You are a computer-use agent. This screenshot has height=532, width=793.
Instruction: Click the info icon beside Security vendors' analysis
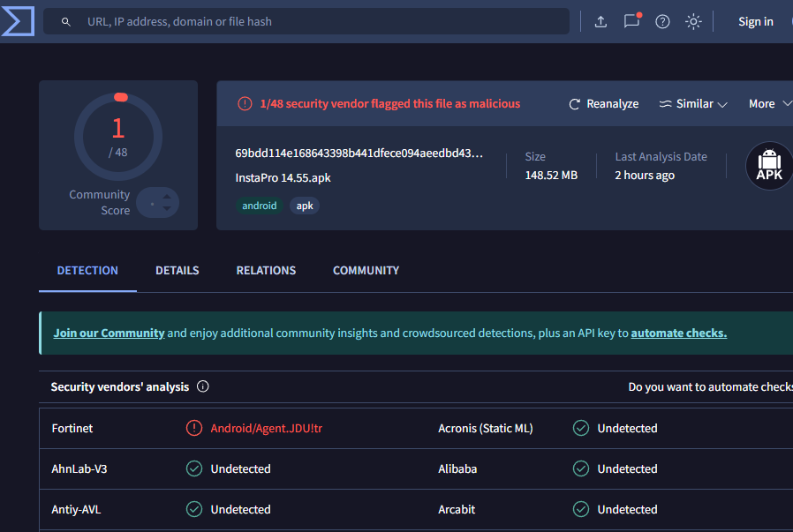(x=203, y=386)
